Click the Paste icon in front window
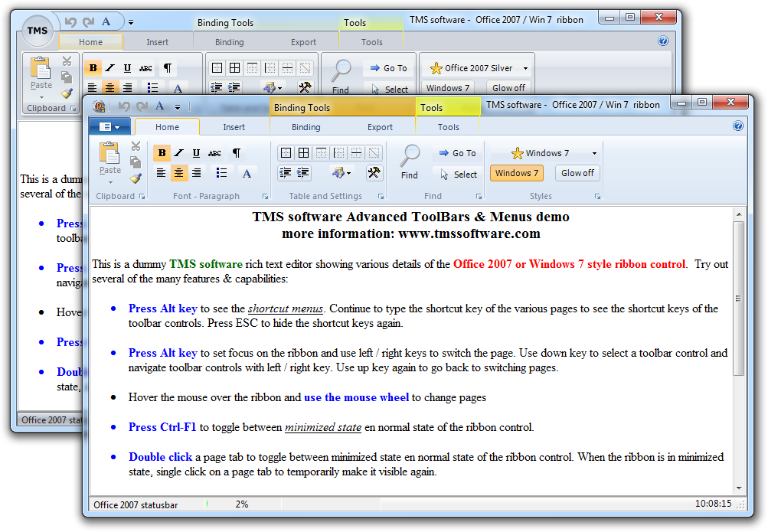The height and width of the screenshot is (532, 768). coord(109,152)
